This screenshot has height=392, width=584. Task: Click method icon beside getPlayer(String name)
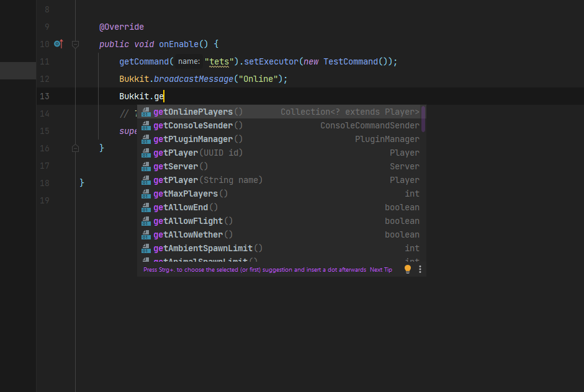coord(146,180)
